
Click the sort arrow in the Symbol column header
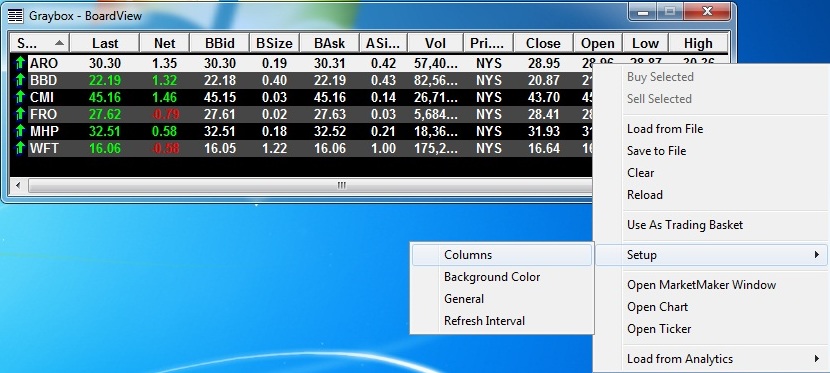tap(60, 43)
